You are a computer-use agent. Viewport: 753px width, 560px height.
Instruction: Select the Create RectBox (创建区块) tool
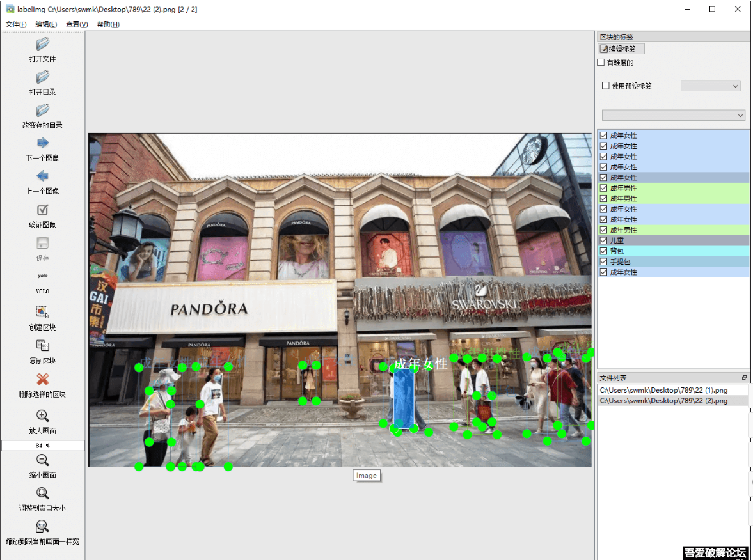pos(42,313)
